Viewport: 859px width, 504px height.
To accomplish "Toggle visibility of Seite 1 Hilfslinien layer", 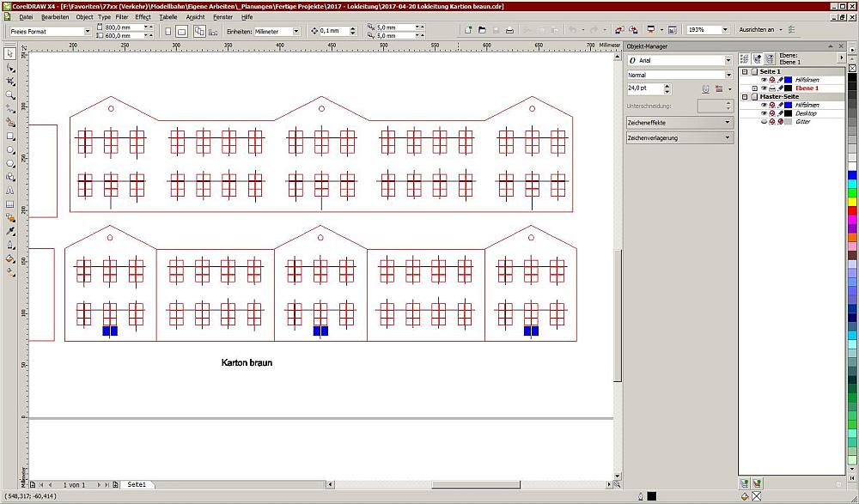I will [764, 80].
